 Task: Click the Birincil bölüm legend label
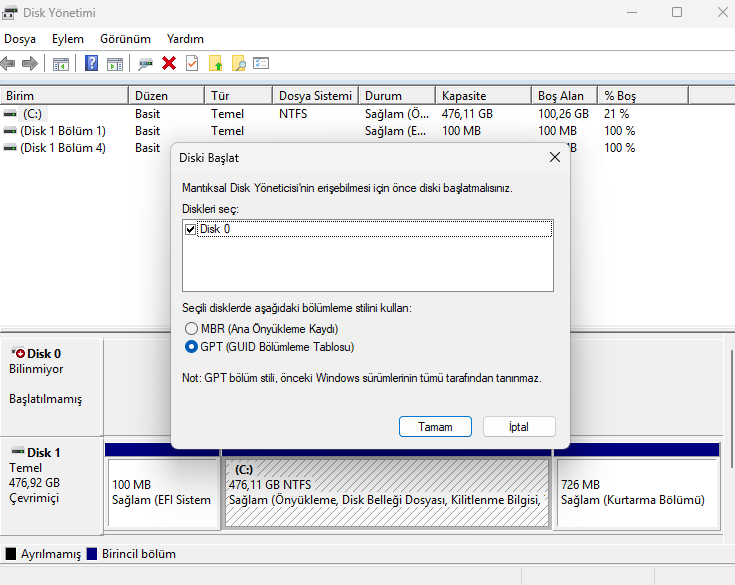pyautogui.click(x=139, y=554)
